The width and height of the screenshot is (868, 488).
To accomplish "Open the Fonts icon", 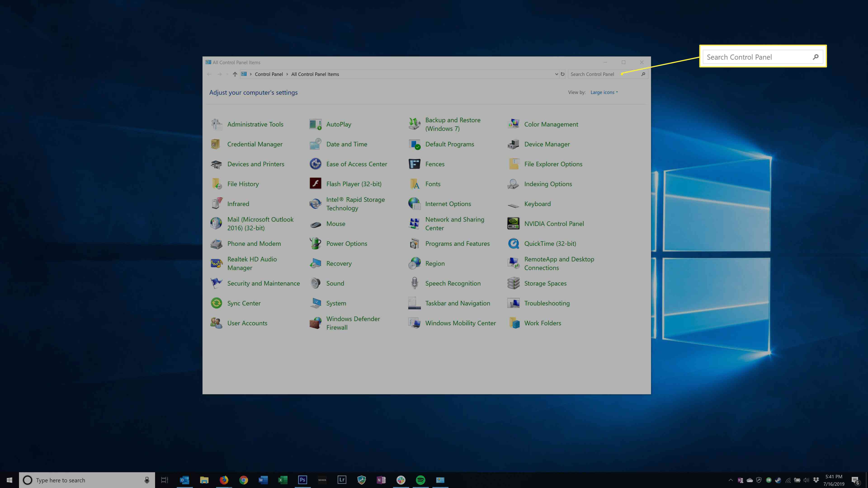I will click(415, 184).
